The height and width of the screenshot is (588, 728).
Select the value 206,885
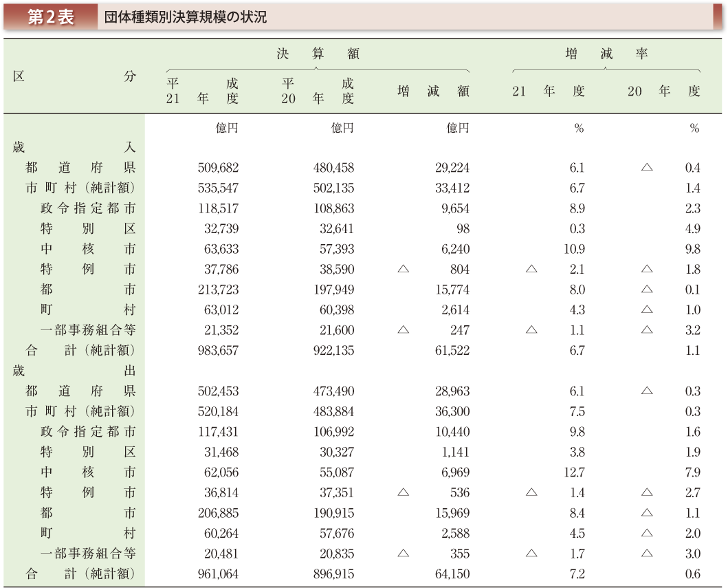218,513
